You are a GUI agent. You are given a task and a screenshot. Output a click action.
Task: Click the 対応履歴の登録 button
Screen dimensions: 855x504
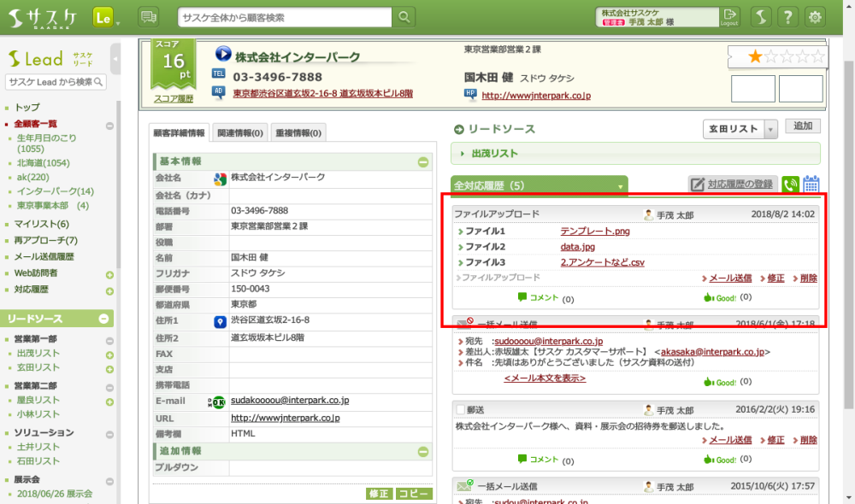(732, 185)
